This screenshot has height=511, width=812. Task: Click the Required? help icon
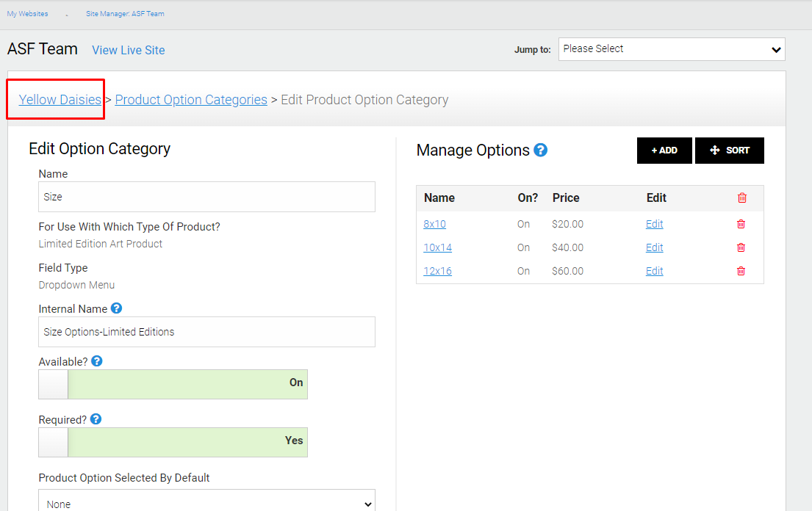[x=97, y=418]
